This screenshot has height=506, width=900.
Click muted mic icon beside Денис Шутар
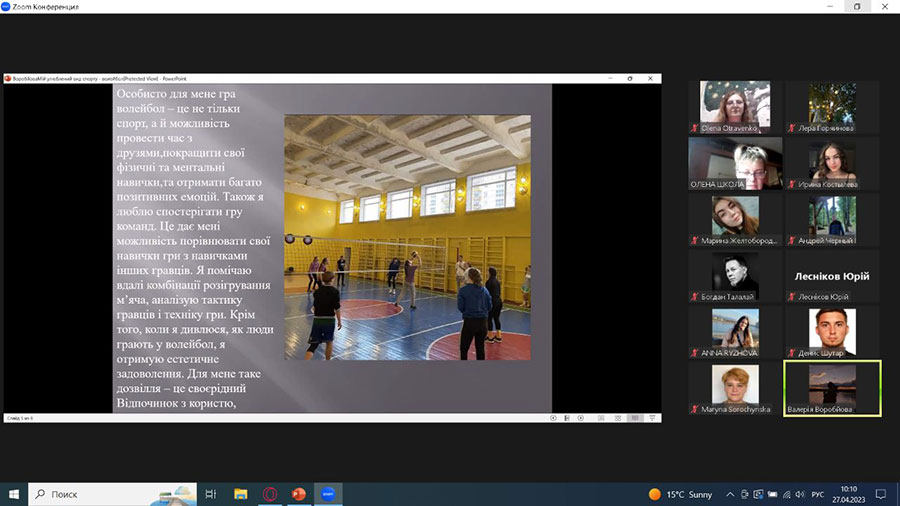[x=792, y=353]
